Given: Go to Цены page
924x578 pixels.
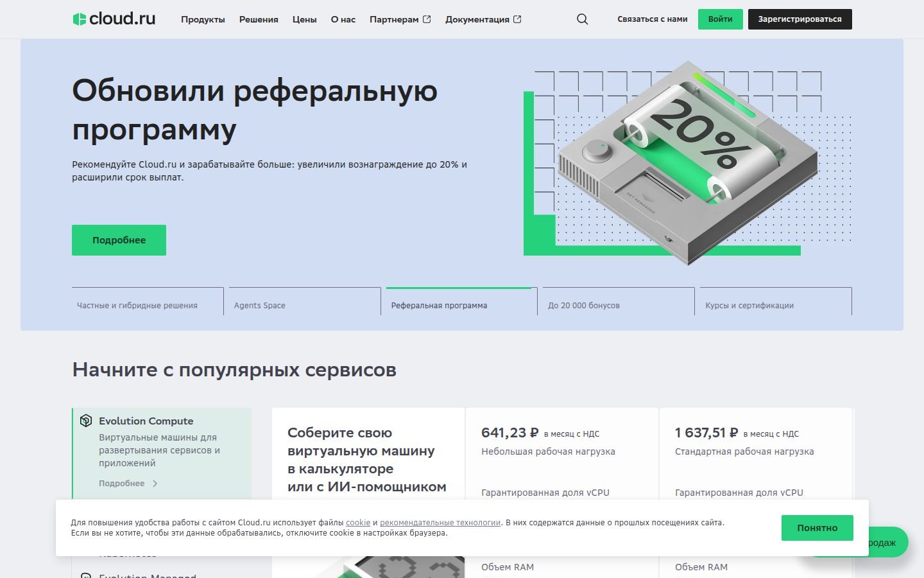Looking at the screenshot, I should (305, 19).
